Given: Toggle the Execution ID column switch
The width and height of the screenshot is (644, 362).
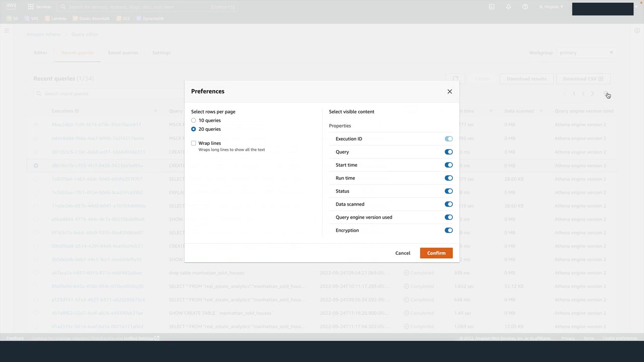Looking at the screenshot, I should tap(448, 139).
